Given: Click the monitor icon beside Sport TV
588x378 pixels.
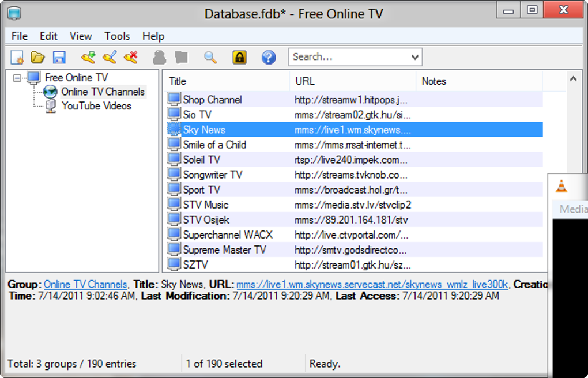Looking at the screenshot, I should click(174, 190).
